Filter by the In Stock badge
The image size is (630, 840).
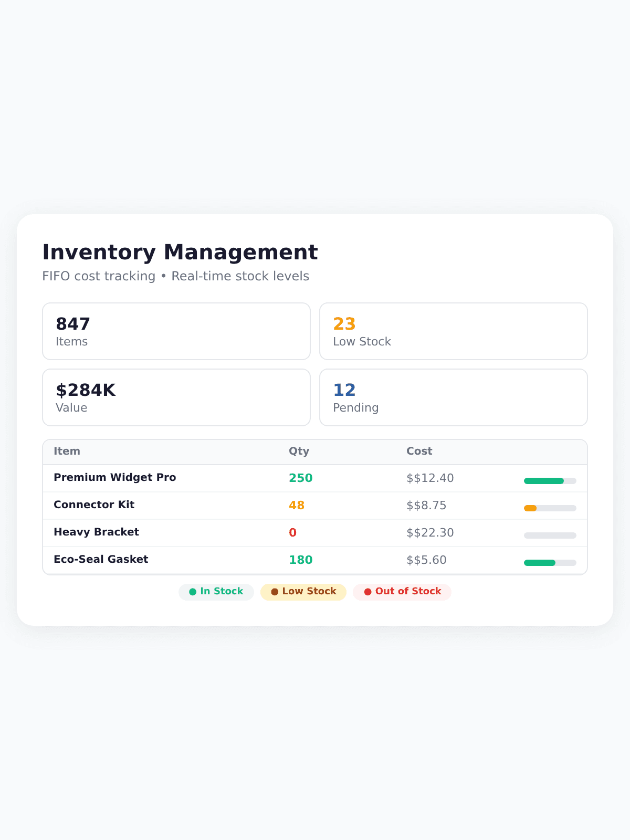216,592
